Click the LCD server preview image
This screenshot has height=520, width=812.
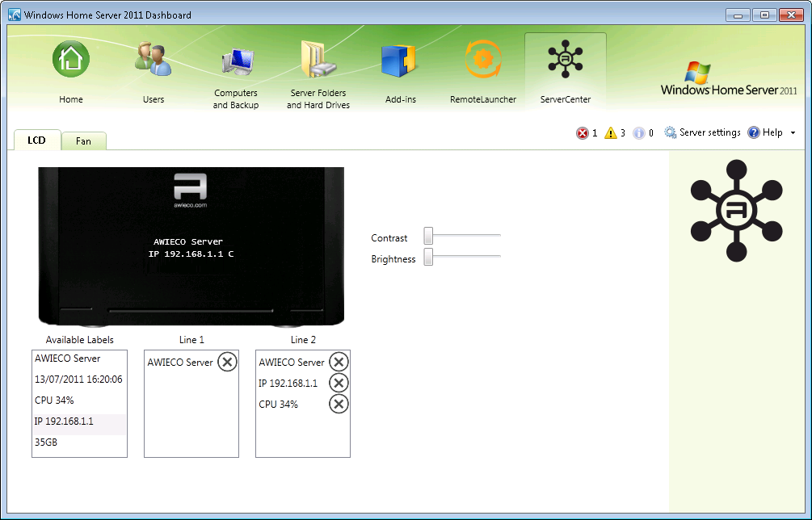[x=191, y=247]
